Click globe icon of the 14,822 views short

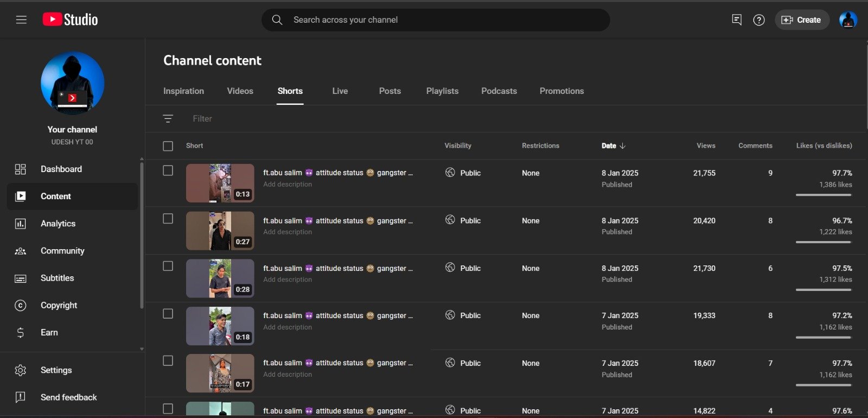pyautogui.click(x=450, y=410)
